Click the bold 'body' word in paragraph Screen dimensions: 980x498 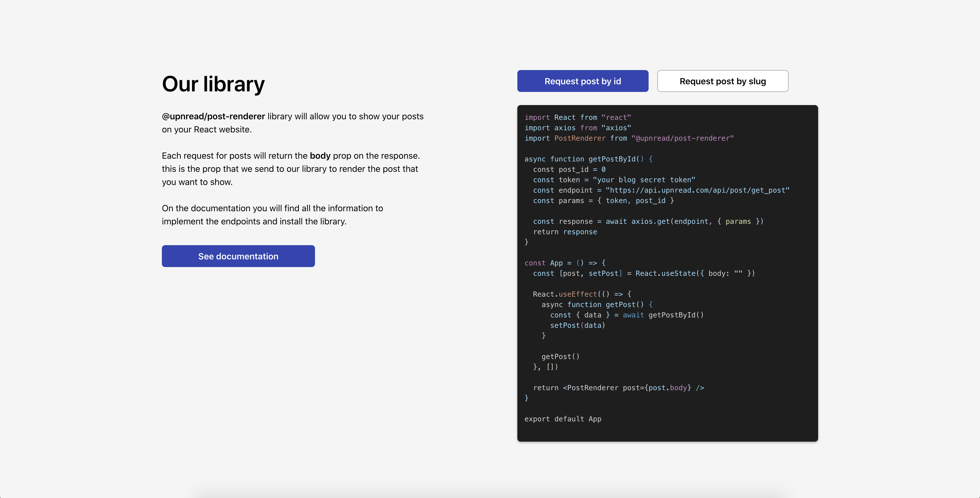point(320,156)
